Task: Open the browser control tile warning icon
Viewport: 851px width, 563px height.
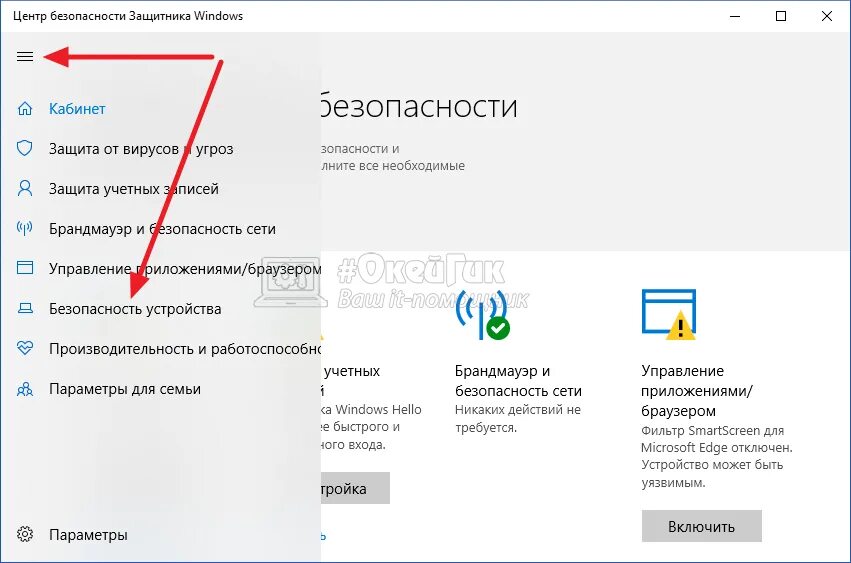Action: tap(669, 314)
